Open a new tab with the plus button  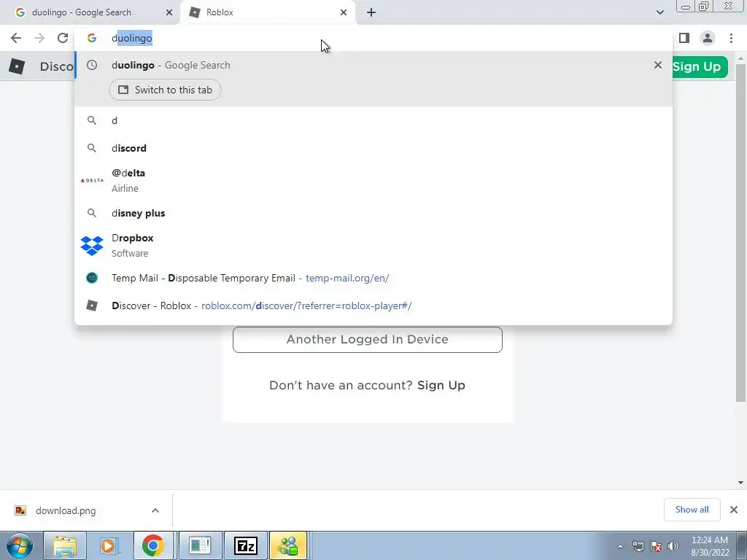(x=371, y=12)
